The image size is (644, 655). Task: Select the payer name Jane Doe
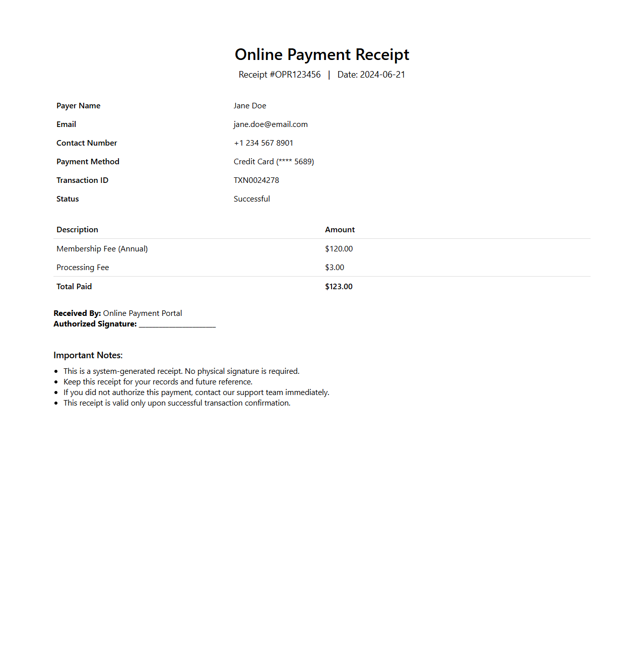[x=250, y=106]
